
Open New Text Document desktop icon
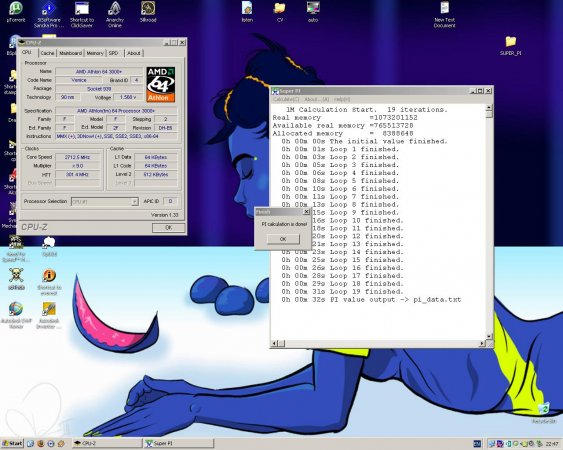pyautogui.click(x=445, y=14)
